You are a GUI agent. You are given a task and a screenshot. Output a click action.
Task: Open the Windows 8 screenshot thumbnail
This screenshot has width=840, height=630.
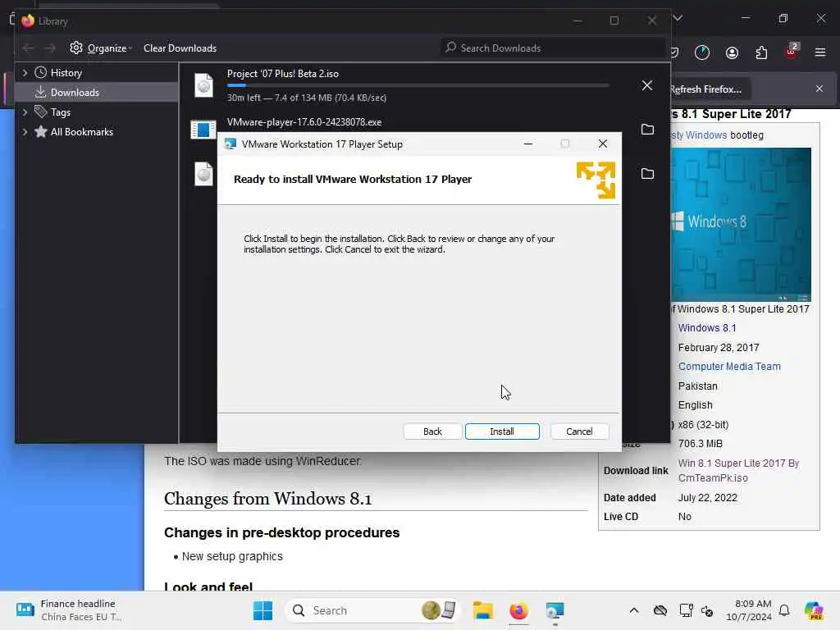[x=741, y=225]
